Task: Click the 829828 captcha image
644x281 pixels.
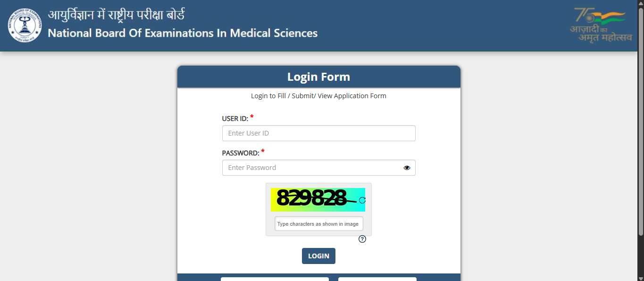Action: coord(313,199)
